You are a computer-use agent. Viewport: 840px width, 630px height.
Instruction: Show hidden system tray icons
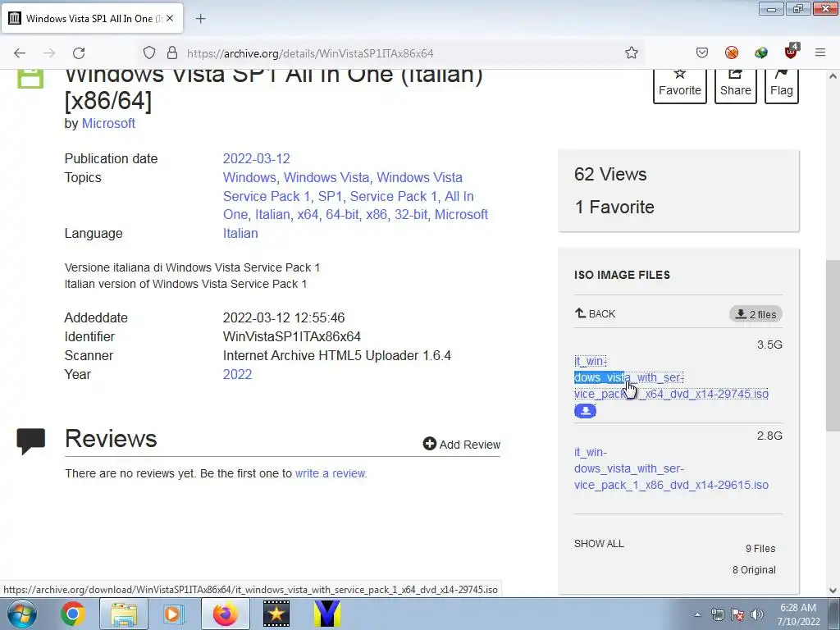tap(697, 614)
